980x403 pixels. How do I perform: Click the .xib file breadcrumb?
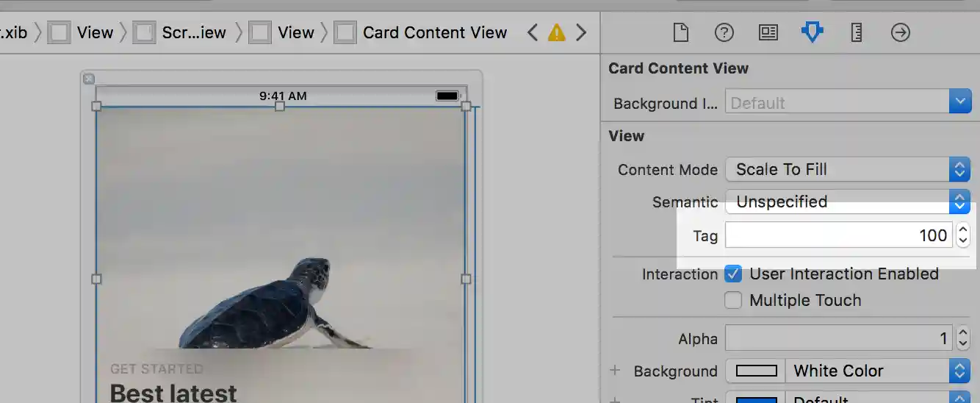[x=13, y=32]
